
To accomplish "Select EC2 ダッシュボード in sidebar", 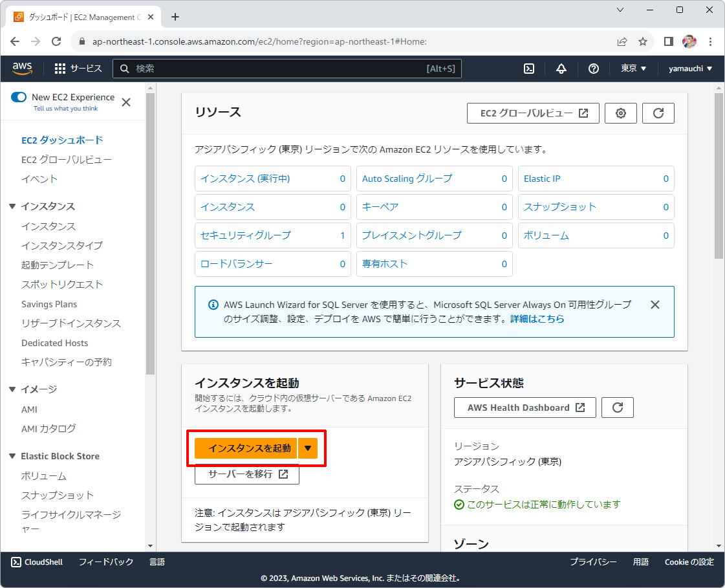I will pos(63,140).
